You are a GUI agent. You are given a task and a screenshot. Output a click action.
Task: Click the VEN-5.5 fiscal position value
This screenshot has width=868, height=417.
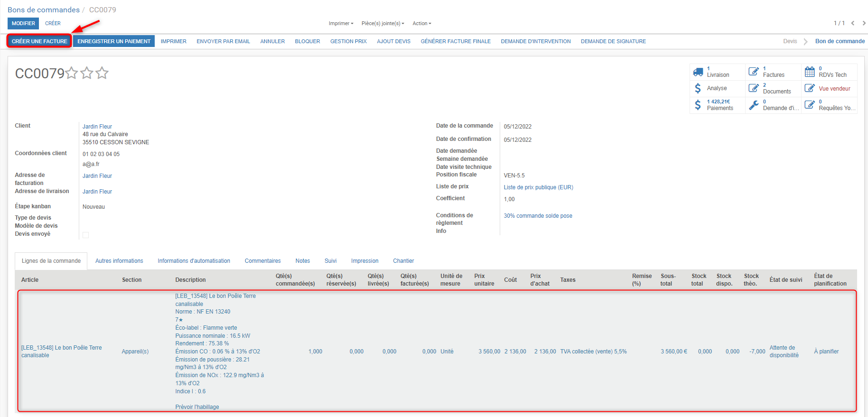click(x=514, y=176)
